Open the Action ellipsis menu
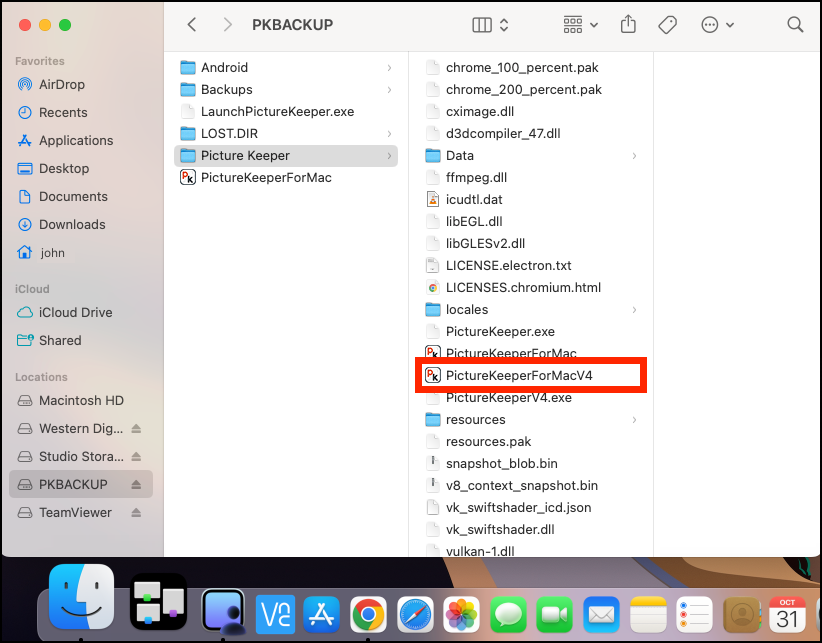The height and width of the screenshot is (643, 822). pyautogui.click(x=717, y=25)
